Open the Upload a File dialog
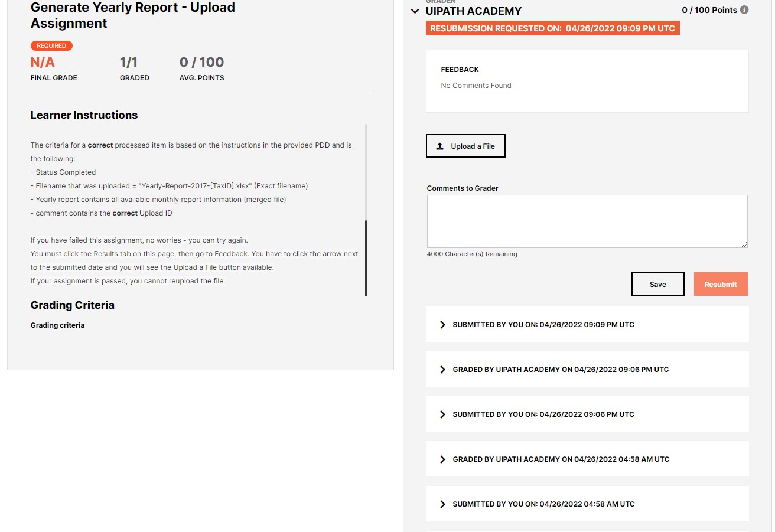This screenshot has width=775, height=532. coord(465,146)
